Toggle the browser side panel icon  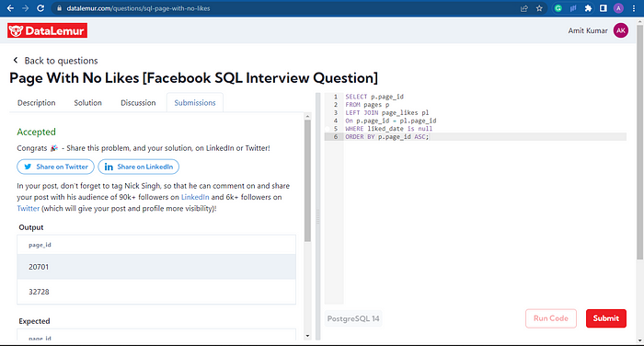pos(603,8)
